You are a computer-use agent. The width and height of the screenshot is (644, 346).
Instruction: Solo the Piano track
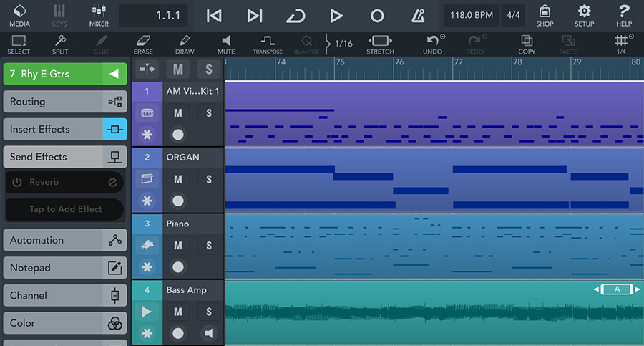pyautogui.click(x=209, y=246)
